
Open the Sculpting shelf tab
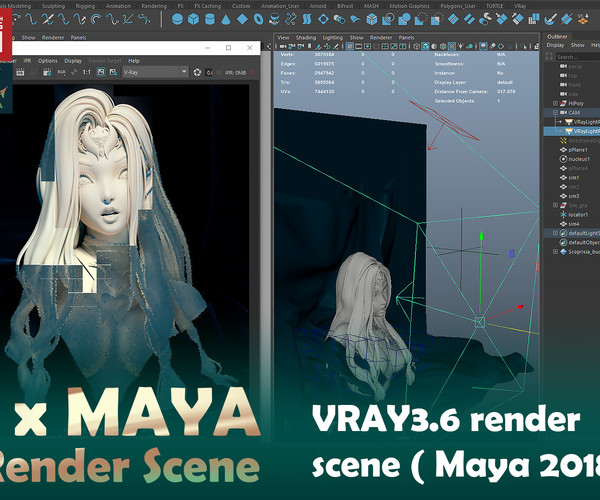click(x=53, y=6)
